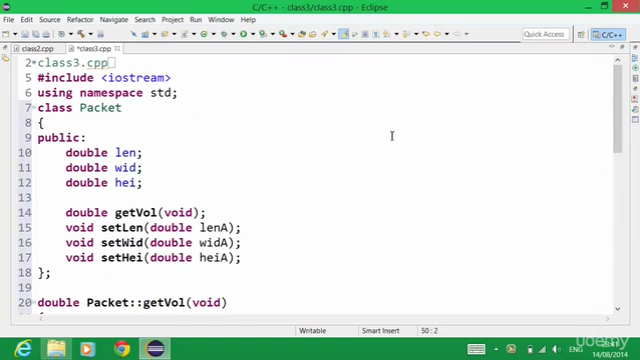Toggle Show Whitespace Characters button
The width and height of the screenshot is (640, 360).
pos(376,34)
